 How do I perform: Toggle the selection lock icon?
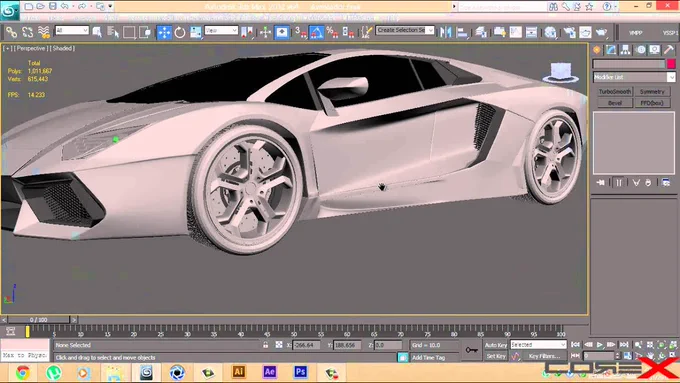pyautogui.click(x=265, y=345)
